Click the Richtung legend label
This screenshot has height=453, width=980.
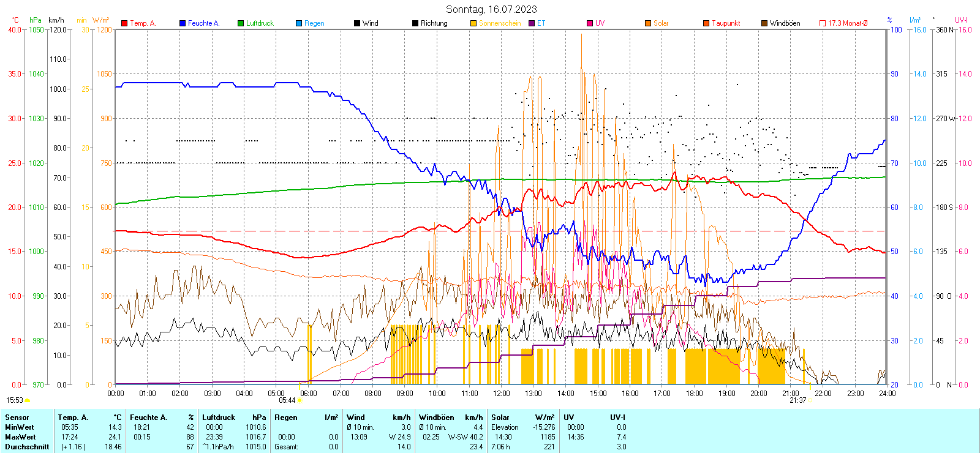point(434,23)
